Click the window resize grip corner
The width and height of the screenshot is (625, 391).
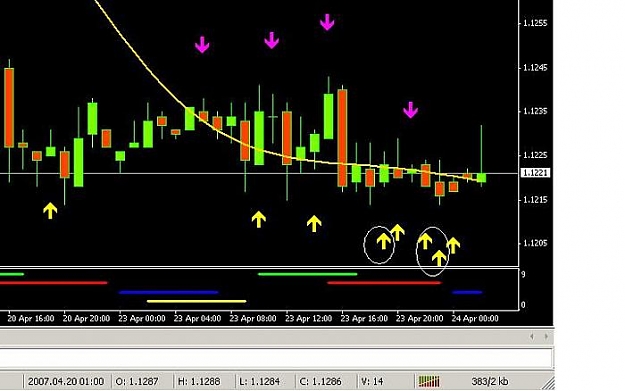[x=548, y=383]
